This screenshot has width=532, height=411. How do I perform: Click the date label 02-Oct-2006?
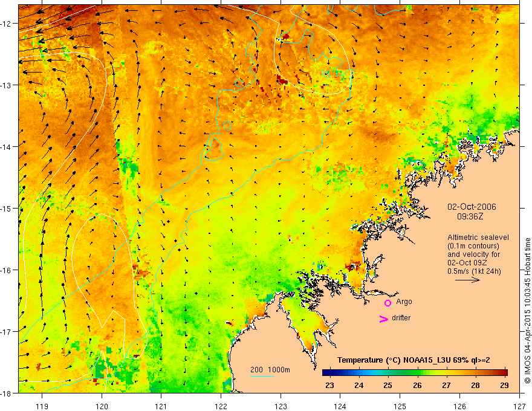click(472, 207)
